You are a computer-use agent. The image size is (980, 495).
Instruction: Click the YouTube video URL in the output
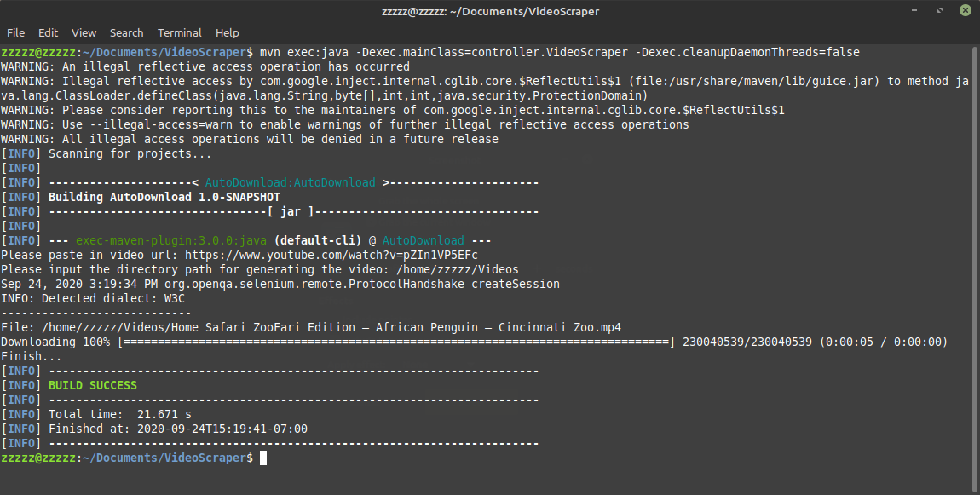point(331,255)
